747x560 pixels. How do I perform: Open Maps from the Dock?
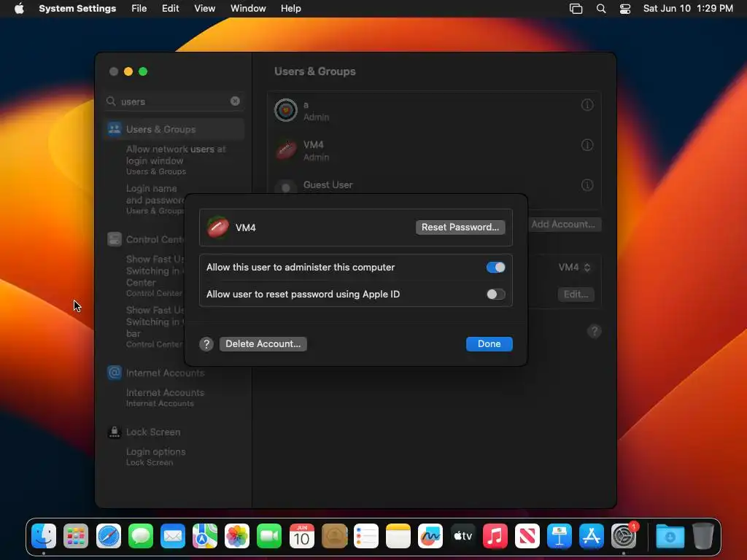[205, 536]
